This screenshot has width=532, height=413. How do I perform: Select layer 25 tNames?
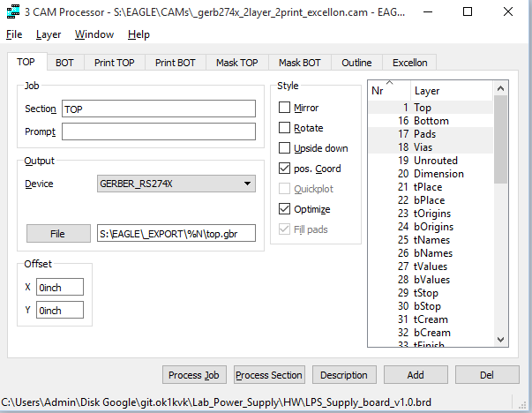[x=431, y=239]
